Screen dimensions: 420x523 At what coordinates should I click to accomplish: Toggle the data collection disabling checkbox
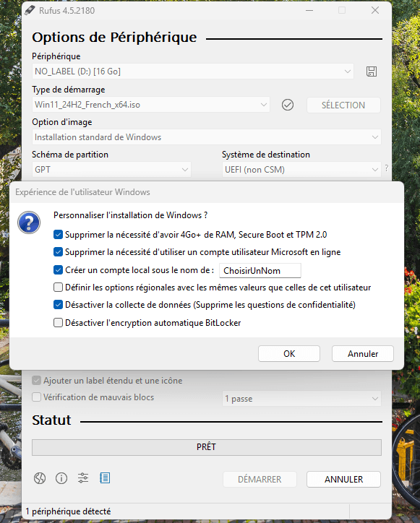[58, 305]
